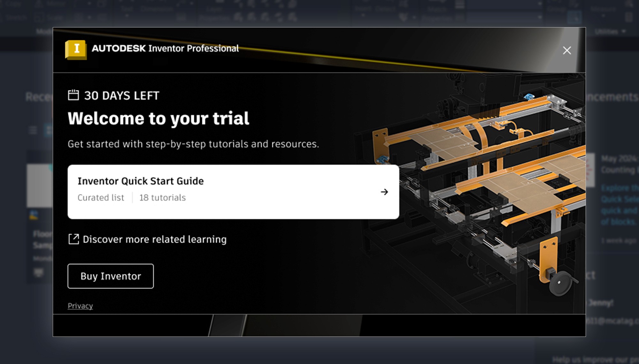The height and width of the screenshot is (364, 639).
Task: Click the yellow Inventor 'I' logo icon
Action: 76,49
